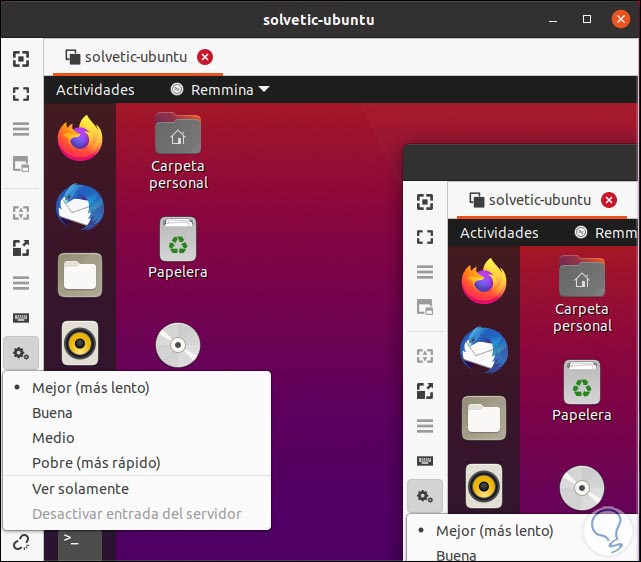The height and width of the screenshot is (562, 641).
Task: Click the dynamic resolution icon in nested Remmina toolbar
Action: tap(425, 307)
